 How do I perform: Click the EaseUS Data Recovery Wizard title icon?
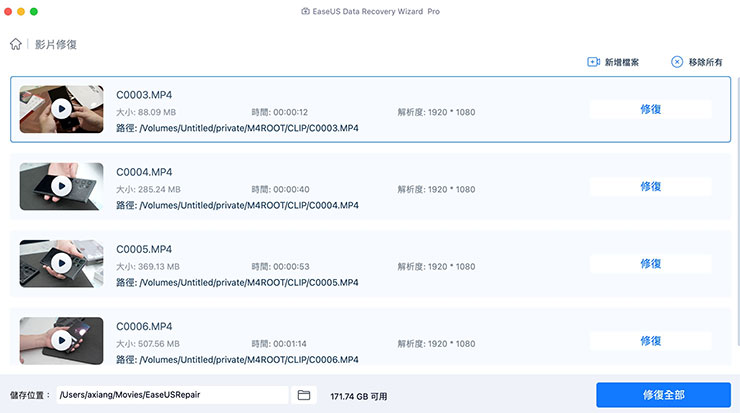point(305,11)
